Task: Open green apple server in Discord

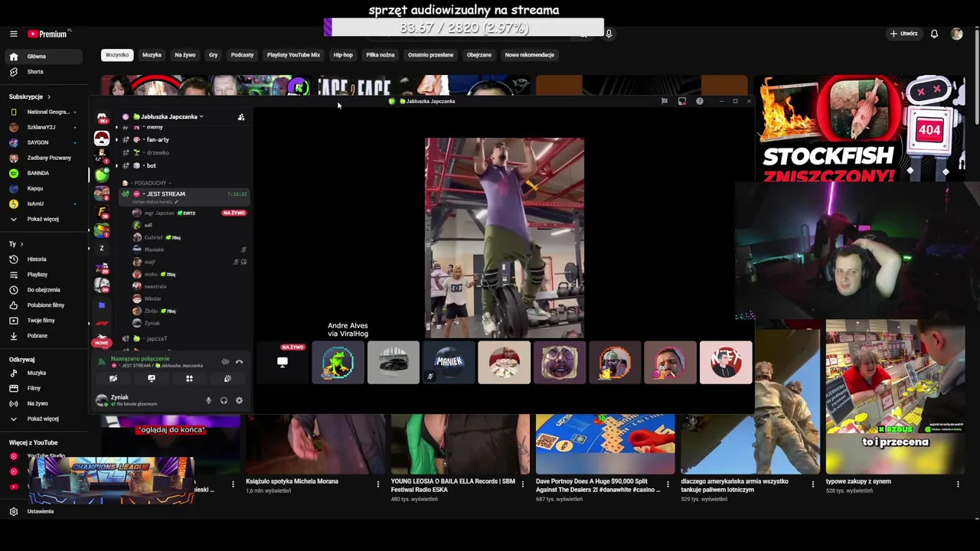Action: pyautogui.click(x=102, y=175)
